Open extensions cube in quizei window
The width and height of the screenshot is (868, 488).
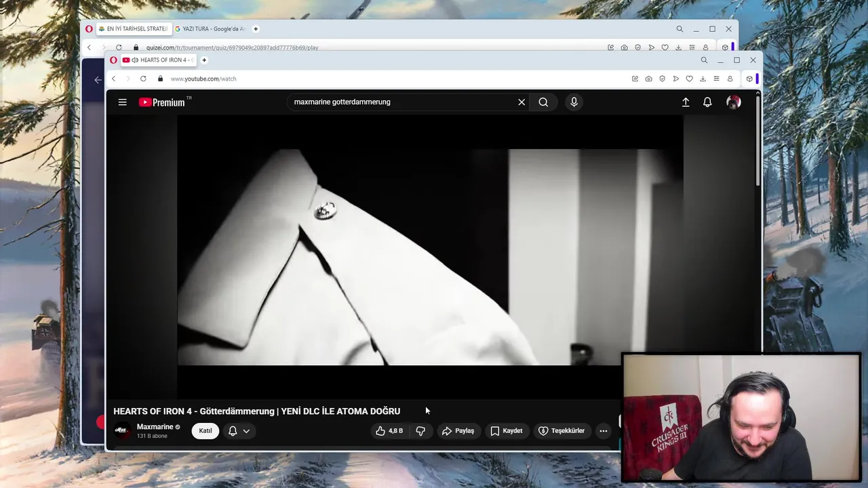[x=725, y=47]
